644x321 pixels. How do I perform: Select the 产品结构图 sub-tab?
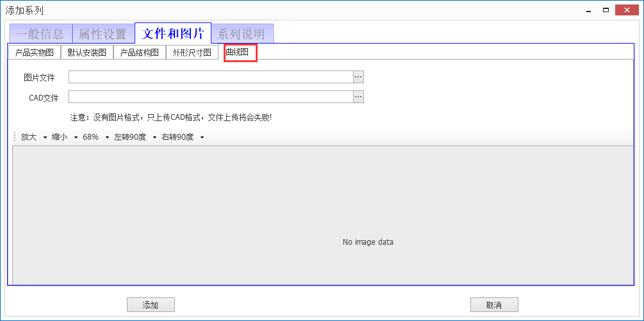coord(140,53)
